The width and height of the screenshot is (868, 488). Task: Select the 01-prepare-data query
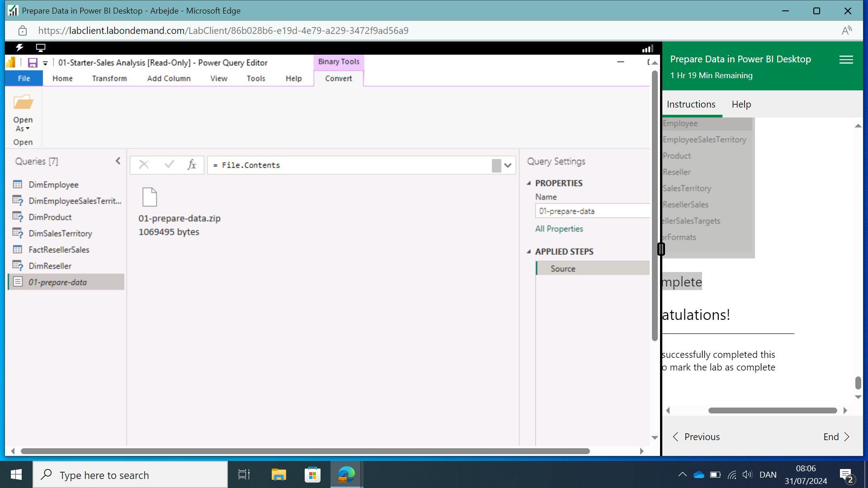tap(66, 282)
